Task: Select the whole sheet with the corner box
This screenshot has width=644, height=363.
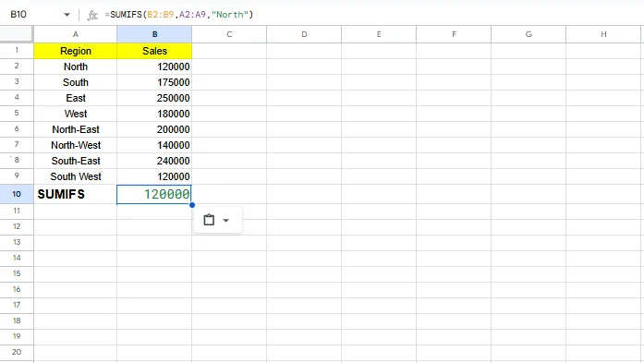Action: pos(17,34)
